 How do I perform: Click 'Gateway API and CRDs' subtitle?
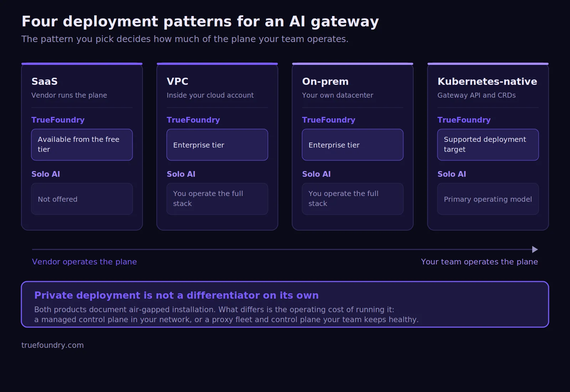(x=477, y=95)
